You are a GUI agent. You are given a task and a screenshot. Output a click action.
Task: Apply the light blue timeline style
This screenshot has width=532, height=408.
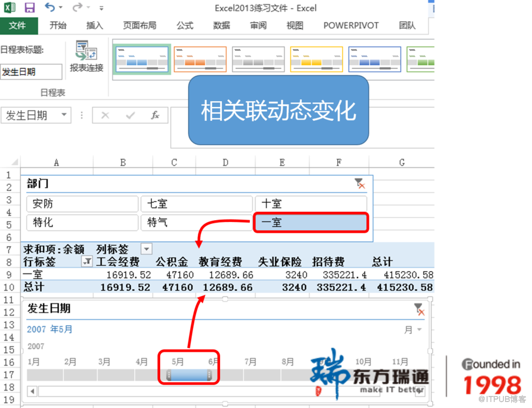(x=142, y=59)
